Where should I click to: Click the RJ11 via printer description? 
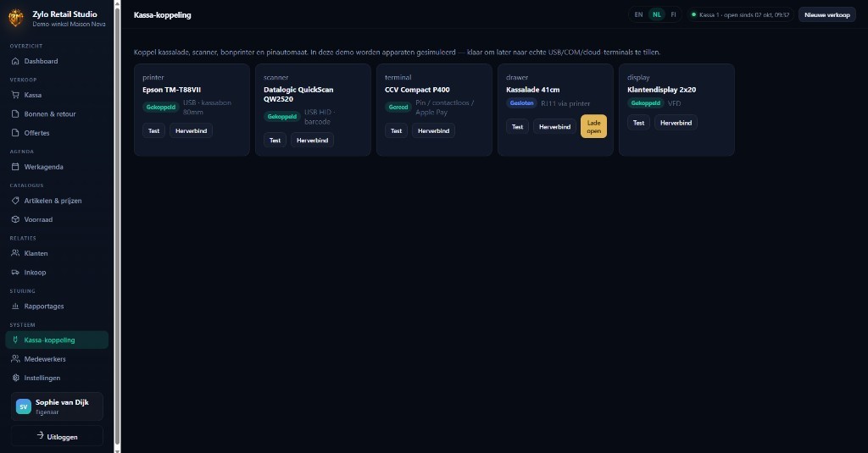pos(565,103)
